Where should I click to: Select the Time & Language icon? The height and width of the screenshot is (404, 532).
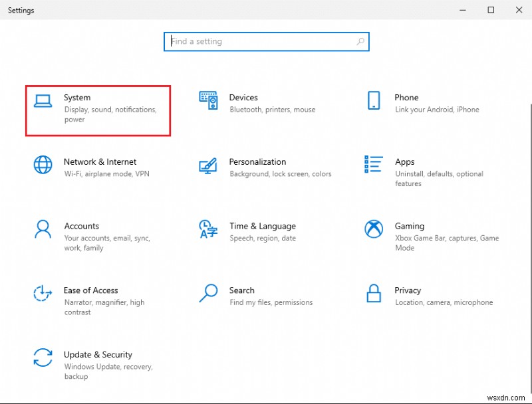[208, 229]
